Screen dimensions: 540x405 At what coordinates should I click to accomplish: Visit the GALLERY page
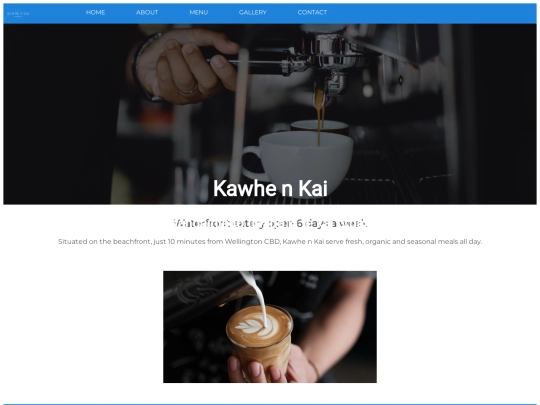(253, 12)
